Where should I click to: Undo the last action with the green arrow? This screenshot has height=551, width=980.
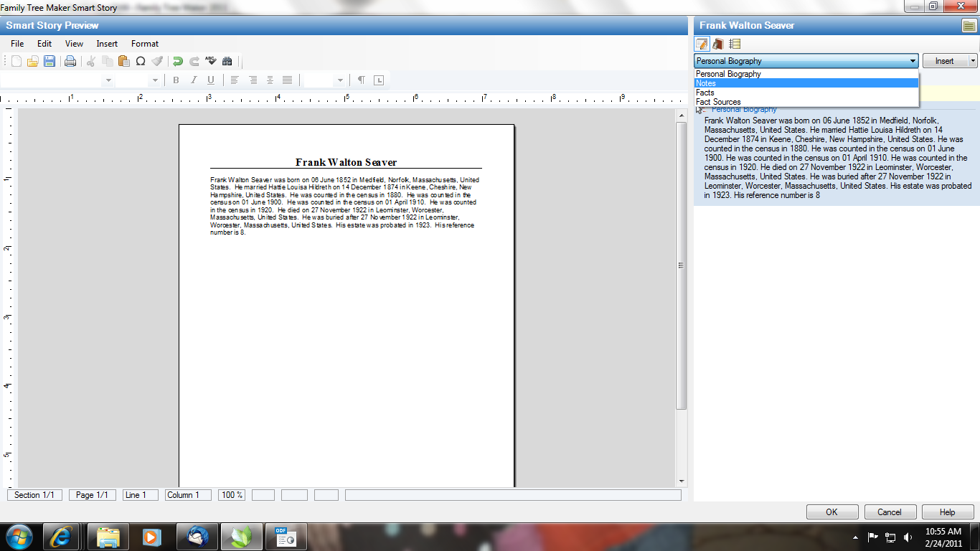pyautogui.click(x=177, y=62)
